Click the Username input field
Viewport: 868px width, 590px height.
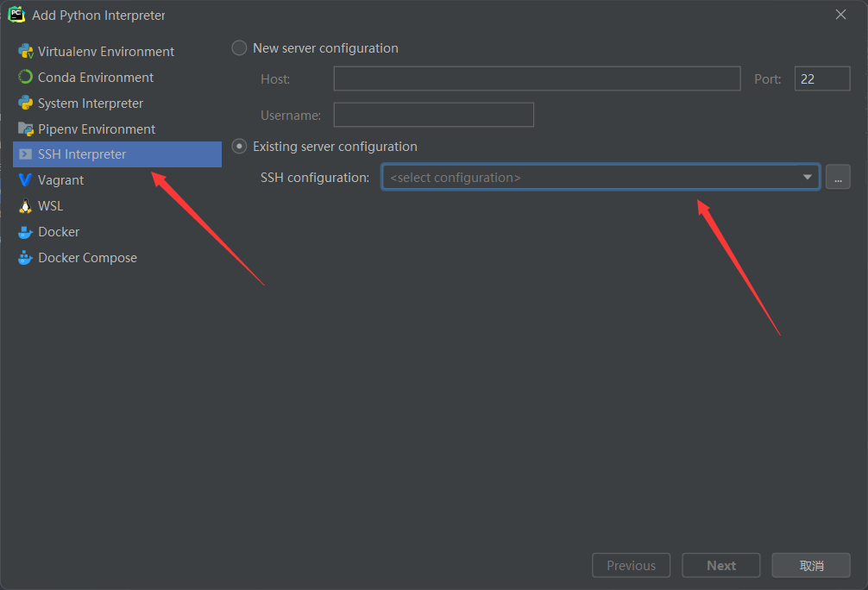click(433, 115)
